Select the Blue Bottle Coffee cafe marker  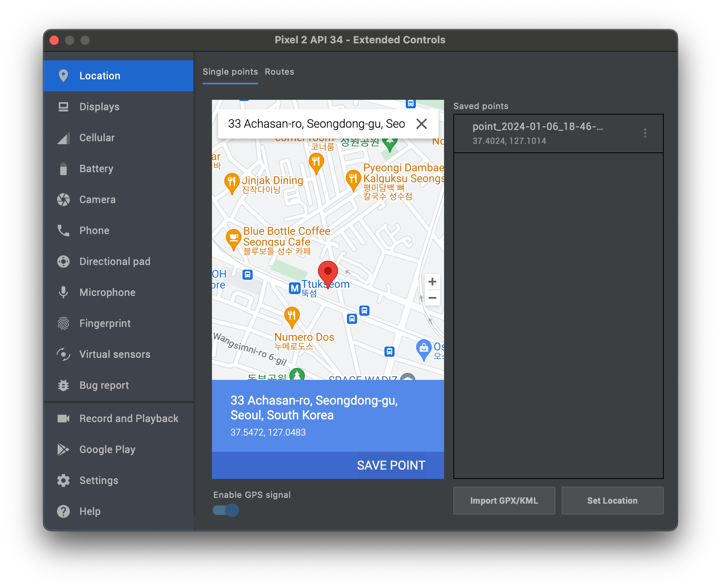tap(234, 240)
